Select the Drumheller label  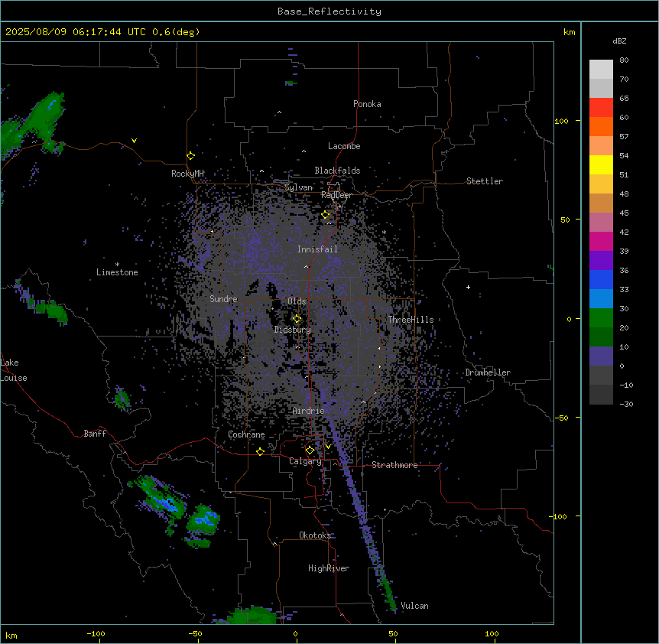[488, 372]
